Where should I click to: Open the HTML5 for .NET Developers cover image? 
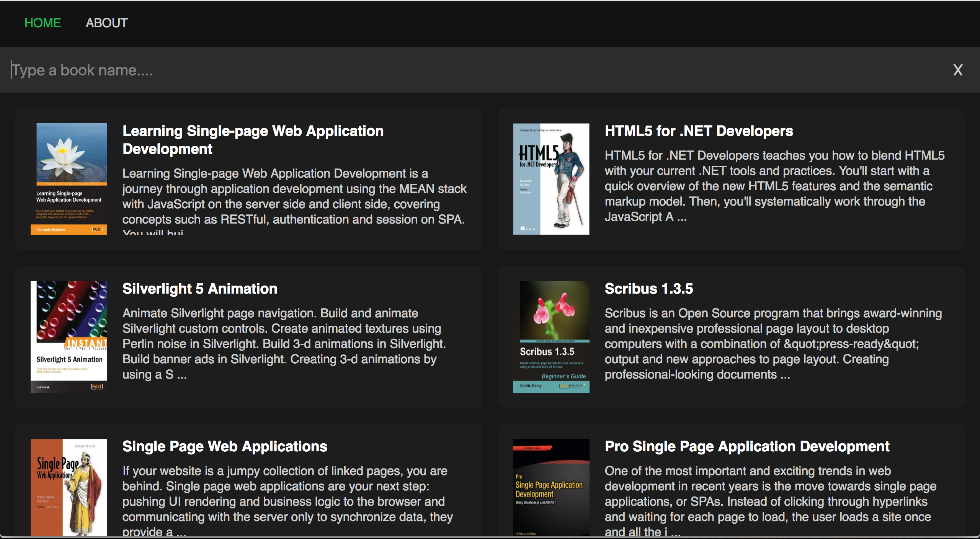click(x=551, y=179)
